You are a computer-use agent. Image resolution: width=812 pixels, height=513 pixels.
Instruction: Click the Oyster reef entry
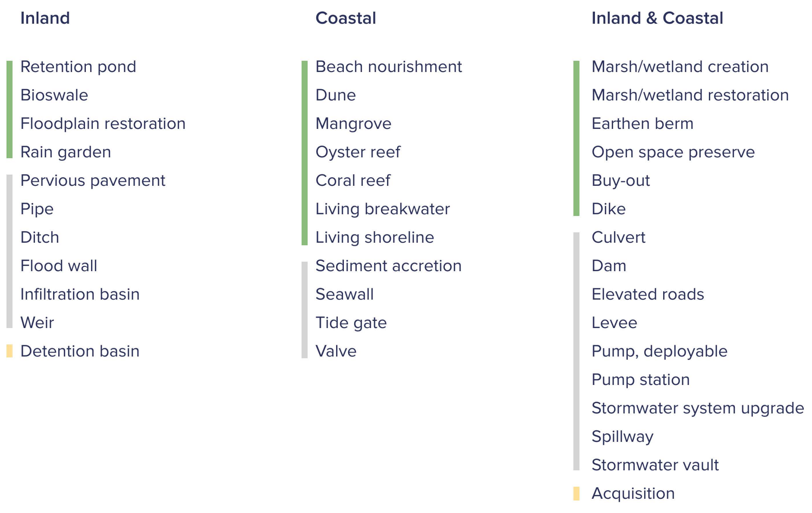358,152
